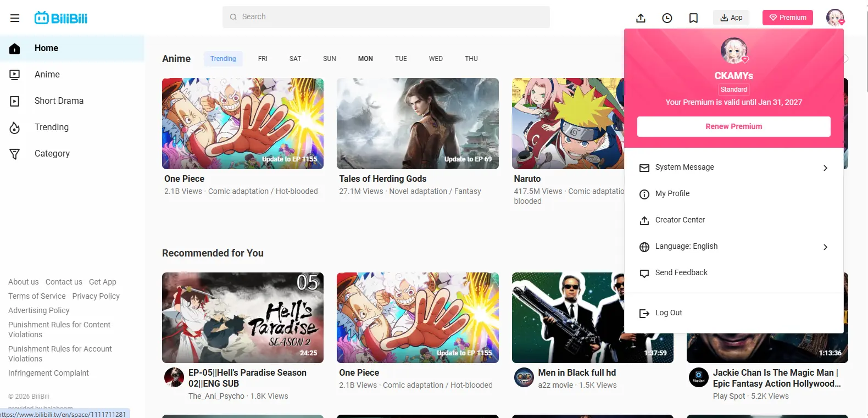
Task: Open the upload icon in header
Action: click(x=641, y=18)
